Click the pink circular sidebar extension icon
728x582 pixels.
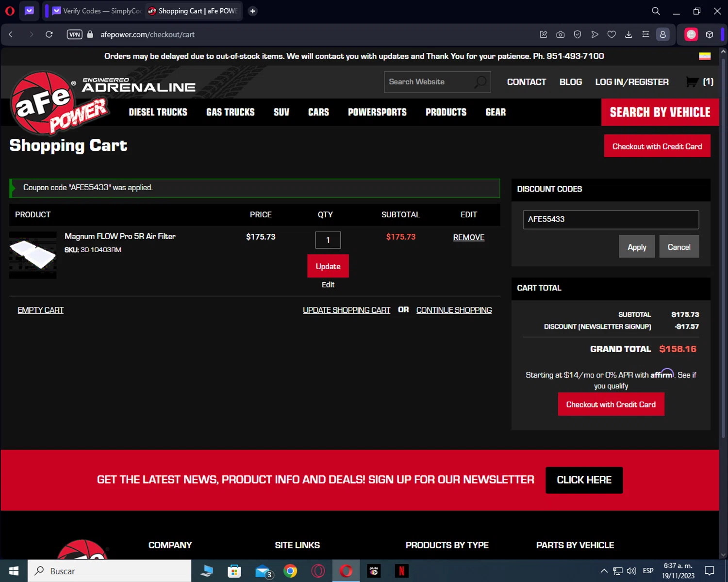click(691, 34)
